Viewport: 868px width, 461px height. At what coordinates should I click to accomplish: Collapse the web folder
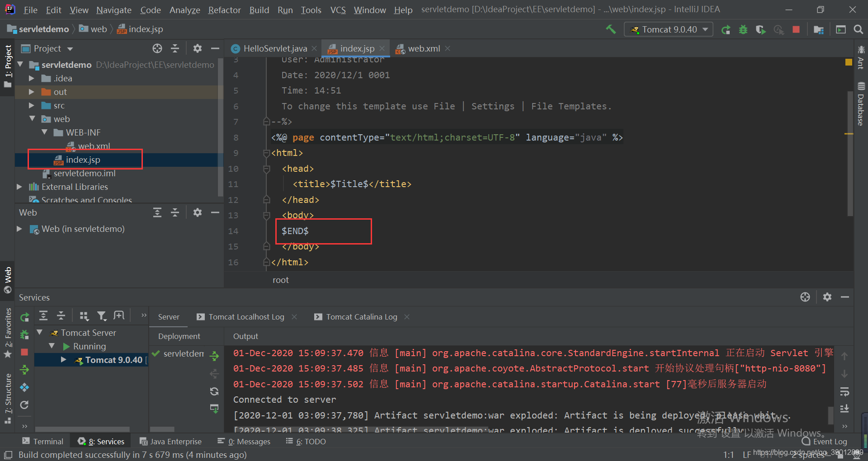tap(32, 118)
